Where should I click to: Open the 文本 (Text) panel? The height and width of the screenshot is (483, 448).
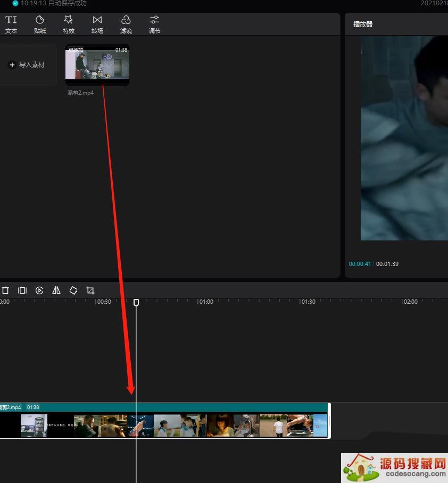[11, 24]
